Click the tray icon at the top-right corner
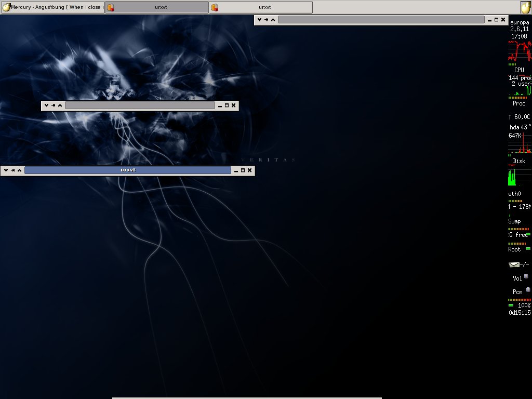This screenshot has width=532, height=399. (x=526, y=7)
